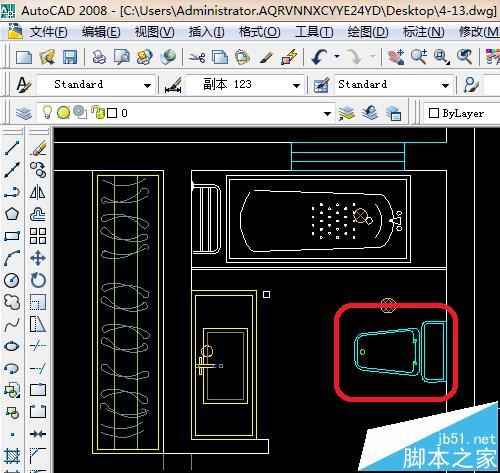This screenshot has height=473, width=500.
Task: Select the Extend tool
Action: pyautogui.click(x=38, y=368)
